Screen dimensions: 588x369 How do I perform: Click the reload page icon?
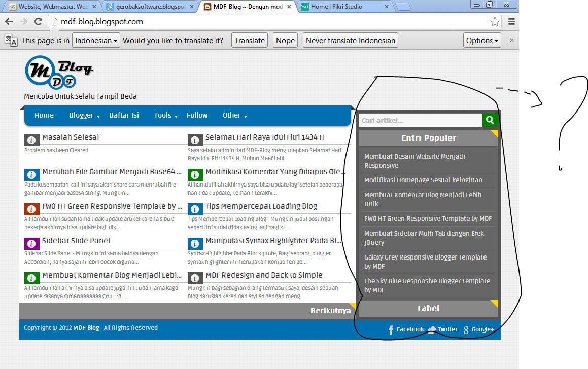click(39, 22)
